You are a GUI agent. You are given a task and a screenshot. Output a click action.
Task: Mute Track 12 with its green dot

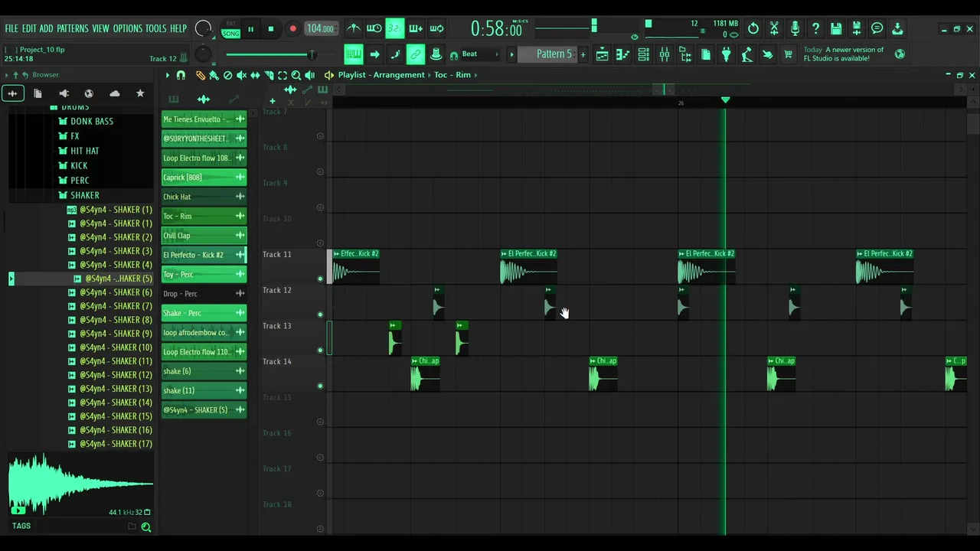320,315
